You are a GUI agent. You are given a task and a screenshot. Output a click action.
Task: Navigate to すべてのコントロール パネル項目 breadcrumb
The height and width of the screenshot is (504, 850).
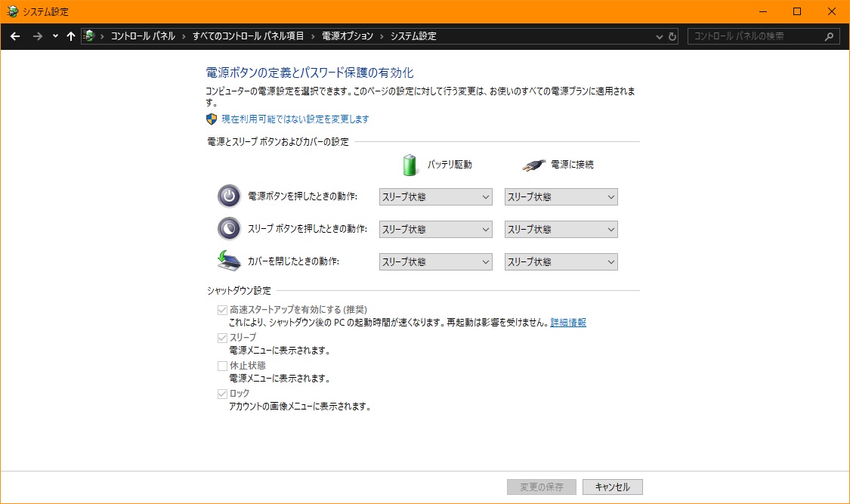(x=249, y=36)
